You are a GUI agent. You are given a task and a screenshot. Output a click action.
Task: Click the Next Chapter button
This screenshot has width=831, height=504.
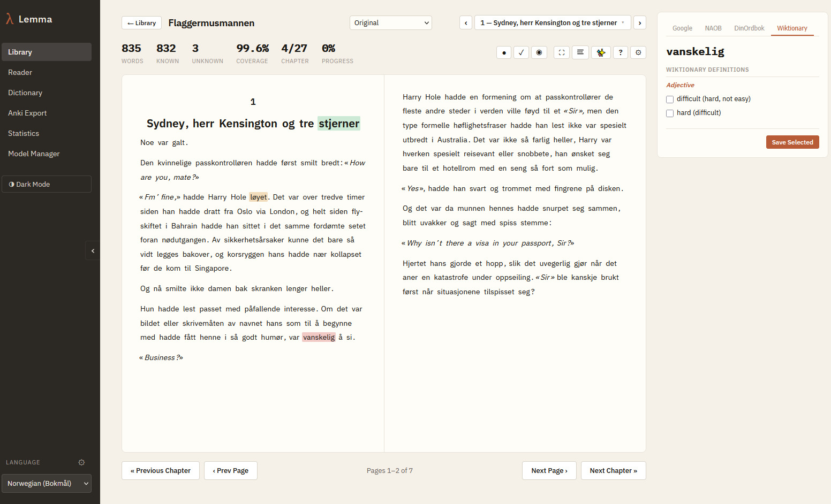[x=614, y=471]
